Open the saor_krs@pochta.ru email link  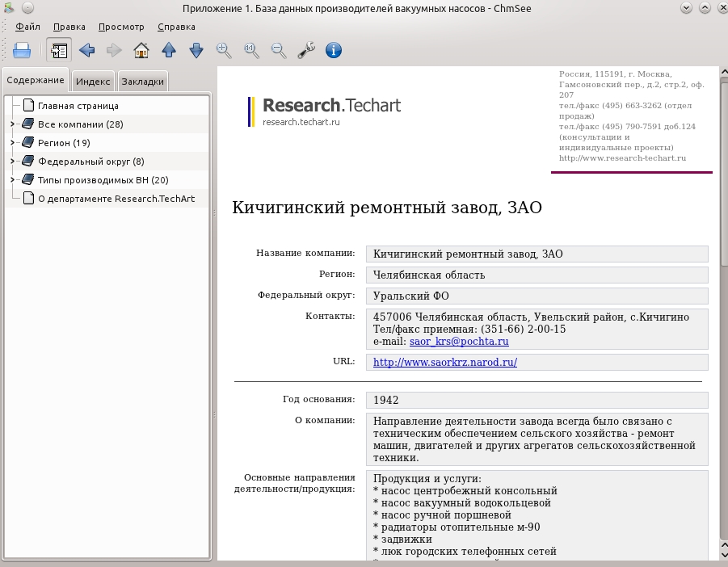(459, 342)
